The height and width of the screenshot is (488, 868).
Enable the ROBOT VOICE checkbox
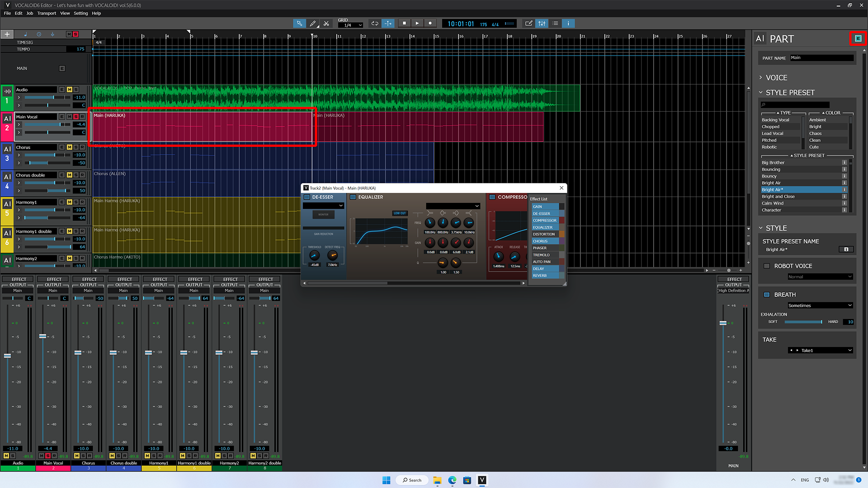[767, 266]
